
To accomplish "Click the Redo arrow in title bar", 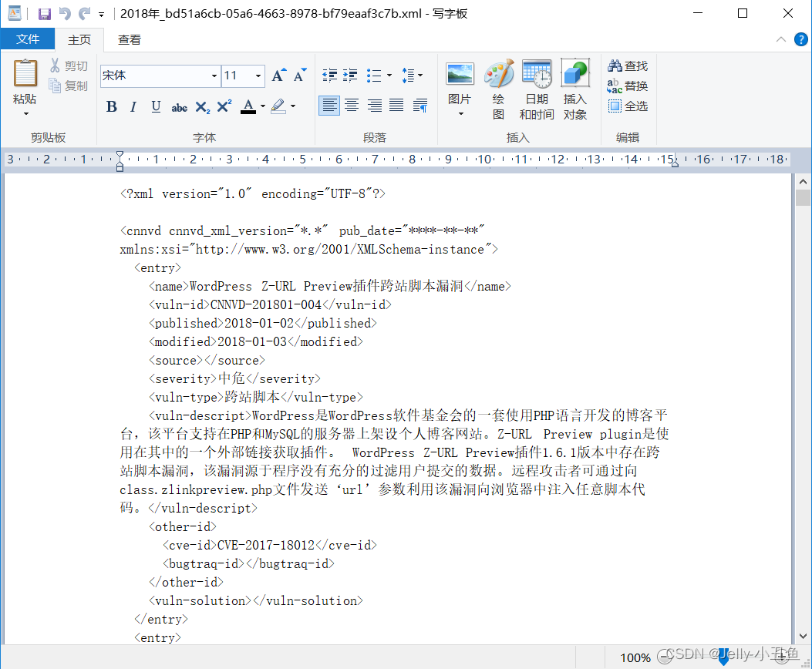I will tap(84, 13).
